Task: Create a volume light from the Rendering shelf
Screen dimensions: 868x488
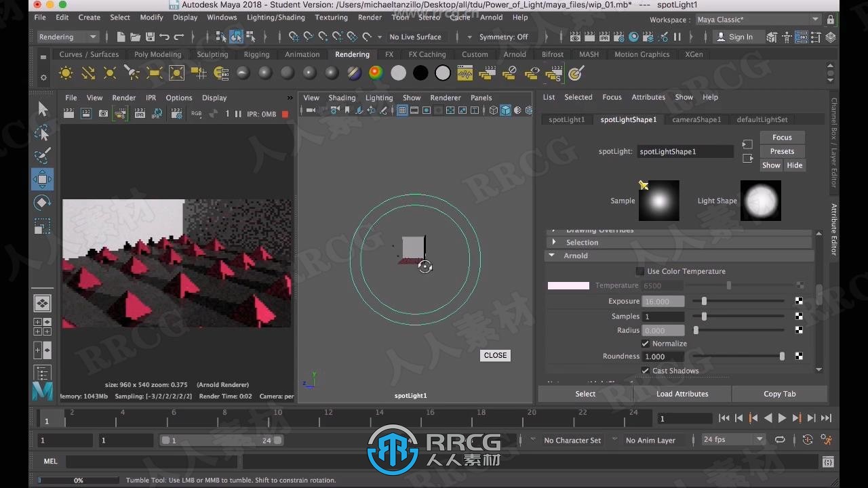Action: click(x=176, y=73)
